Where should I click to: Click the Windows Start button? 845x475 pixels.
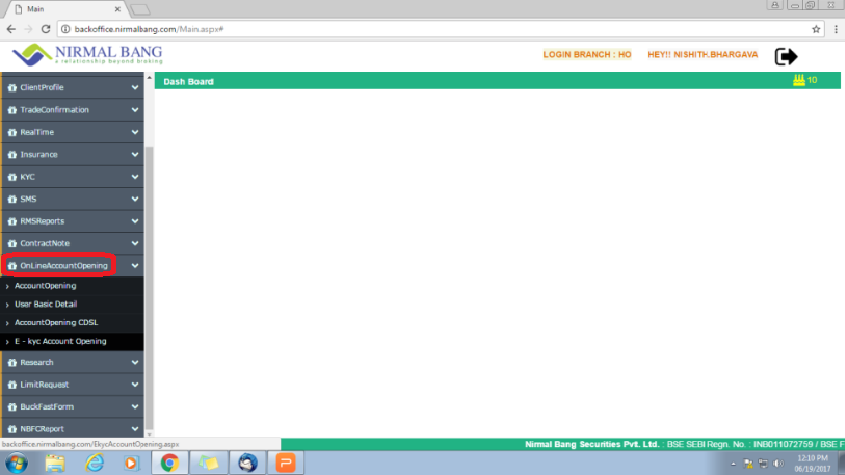[x=17, y=462]
